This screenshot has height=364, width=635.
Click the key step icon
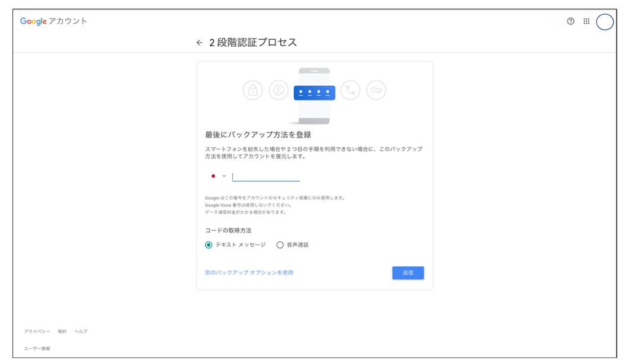pyautogui.click(x=376, y=91)
